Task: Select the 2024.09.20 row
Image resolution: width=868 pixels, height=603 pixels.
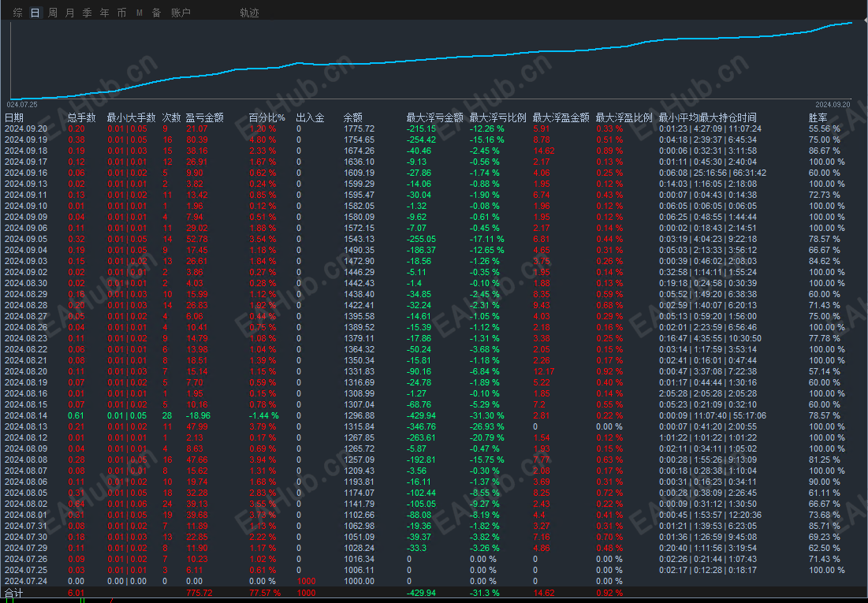Action: click(434, 128)
